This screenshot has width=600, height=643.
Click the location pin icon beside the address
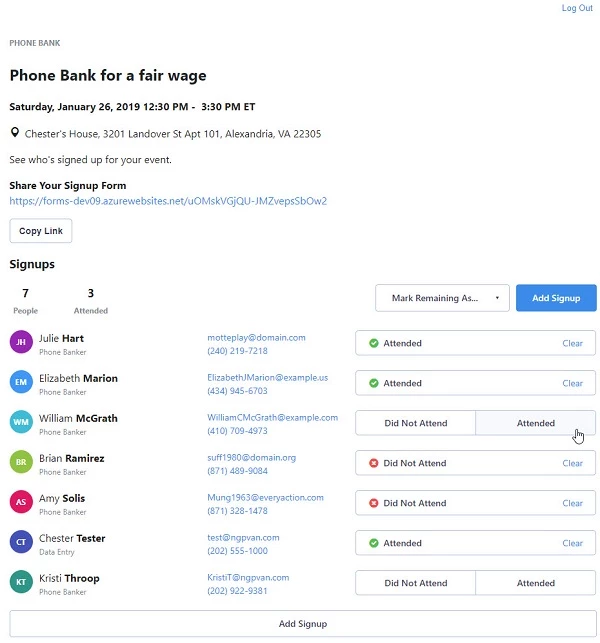15,132
